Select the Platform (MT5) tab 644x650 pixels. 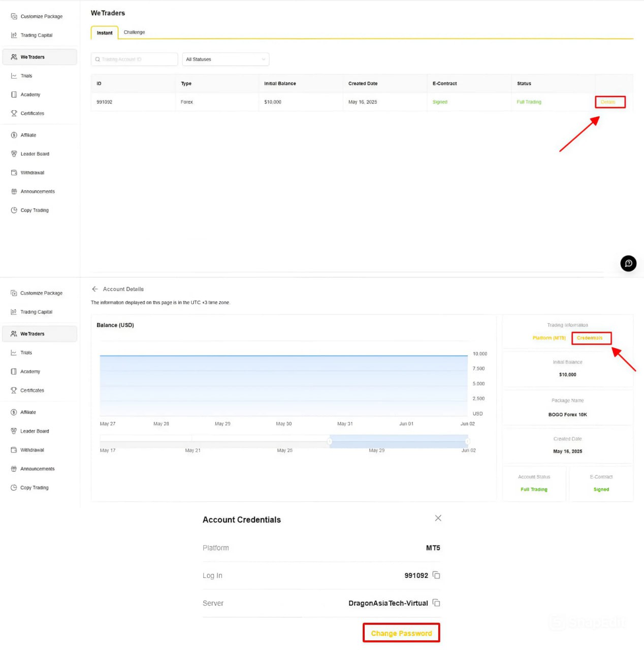click(x=549, y=338)
